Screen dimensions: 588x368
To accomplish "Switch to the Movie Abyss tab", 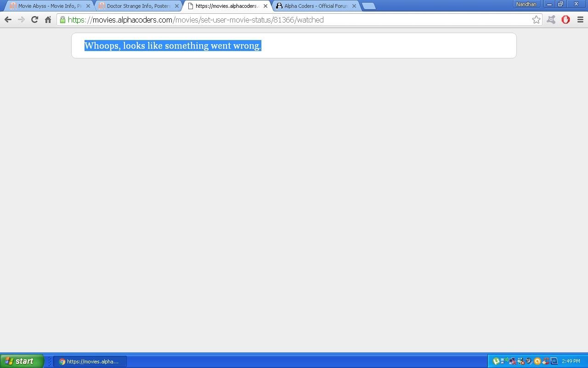I will click(48, 6).
